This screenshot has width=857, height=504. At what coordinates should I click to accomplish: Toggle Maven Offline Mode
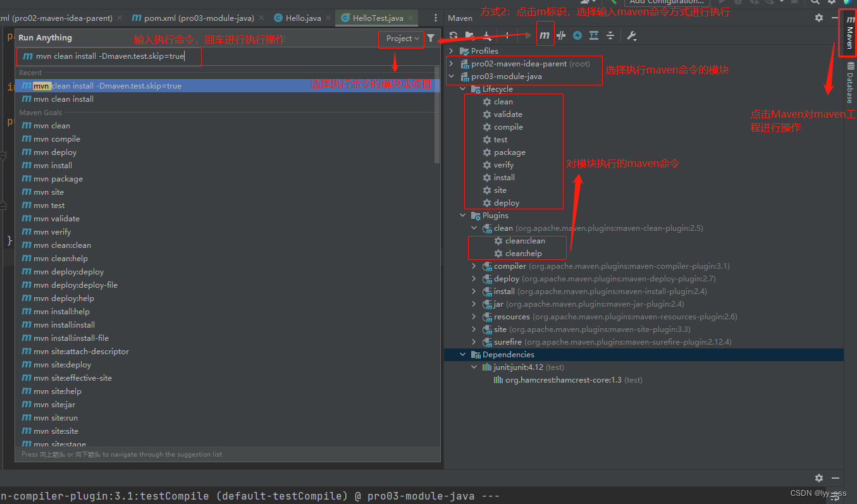click(x=561, y=35)
